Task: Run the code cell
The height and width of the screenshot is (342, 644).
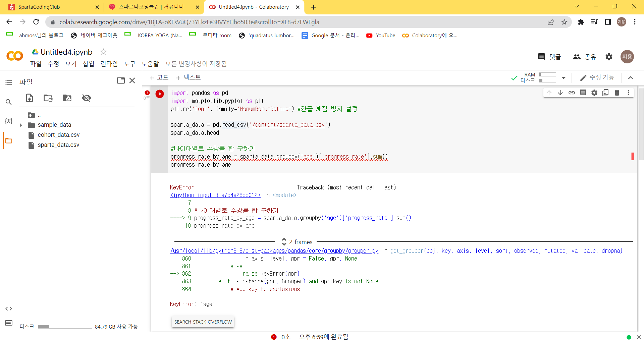Action: (160, 94)
